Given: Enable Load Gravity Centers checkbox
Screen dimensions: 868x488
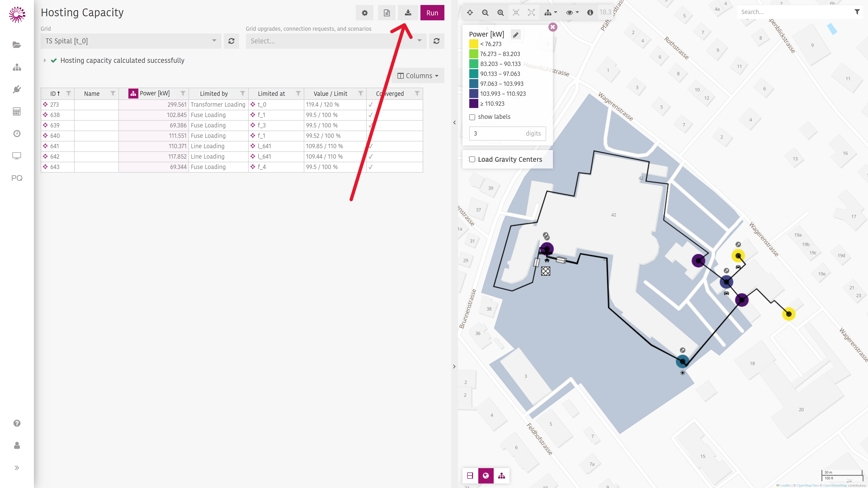Looking at the screenshot, I should coord(472,159).
